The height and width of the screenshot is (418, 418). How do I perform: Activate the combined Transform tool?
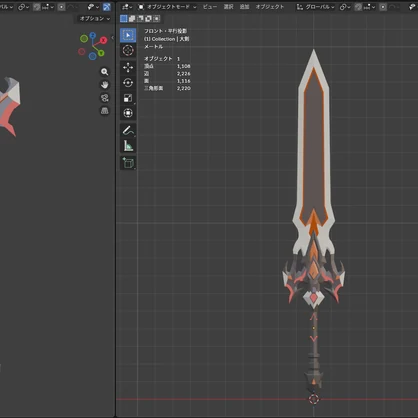click(128, 113)
